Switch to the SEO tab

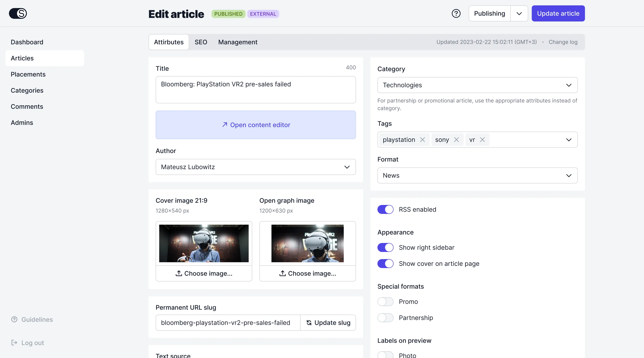(201, 42)
